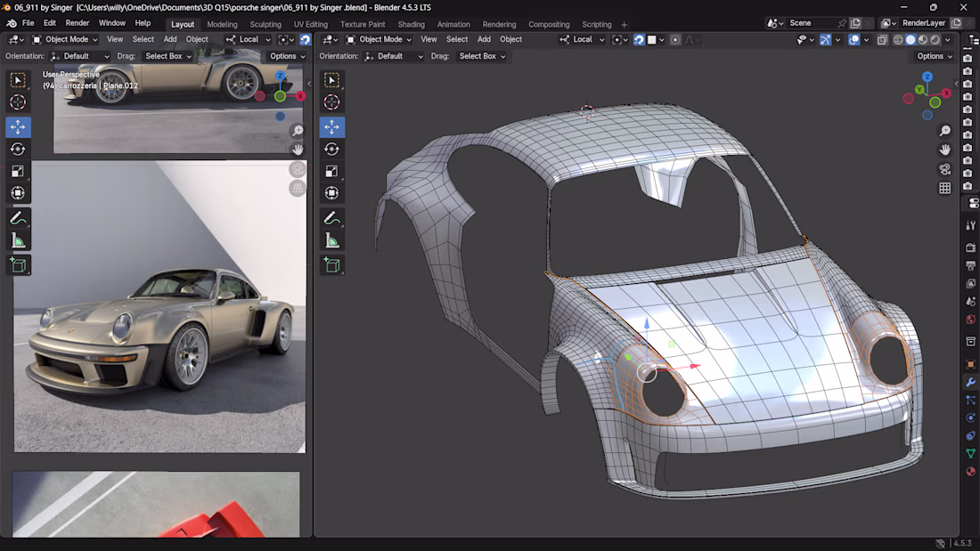Activate the Annotate tool in right viewport
Viewport: 980px width, 551px height.
click(331, 218)
